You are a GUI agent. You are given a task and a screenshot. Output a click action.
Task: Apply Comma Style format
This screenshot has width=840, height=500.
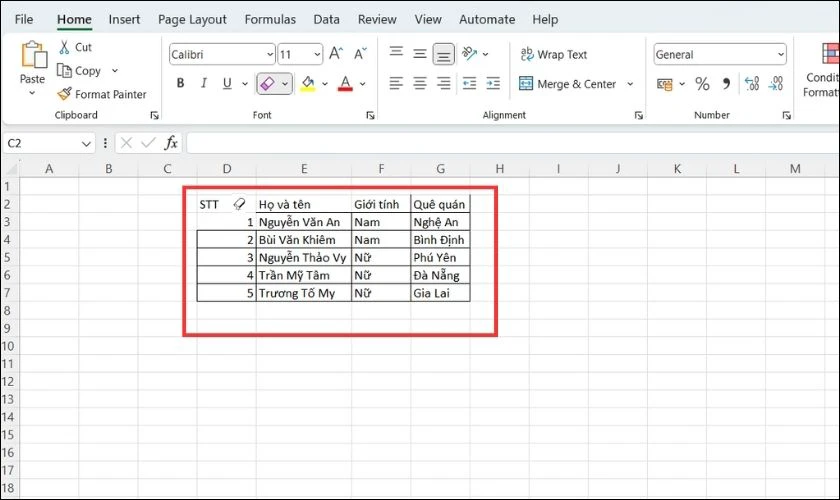point(726,84)
